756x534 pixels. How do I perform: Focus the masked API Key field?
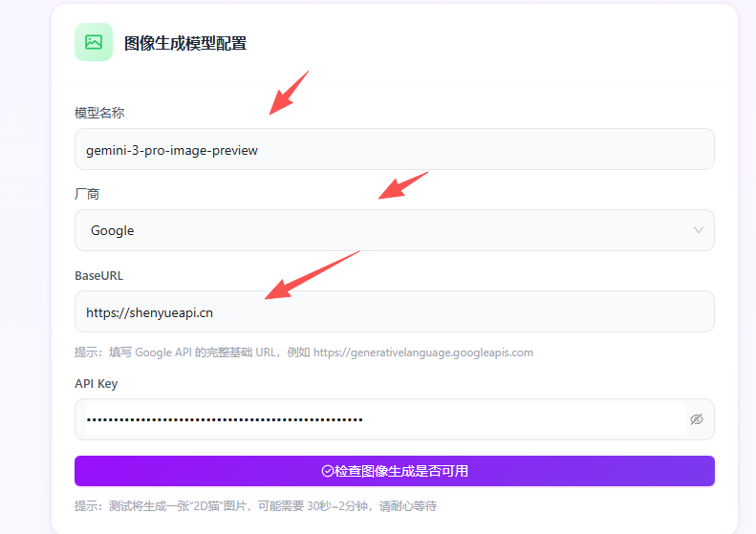[x=380, y=419]
